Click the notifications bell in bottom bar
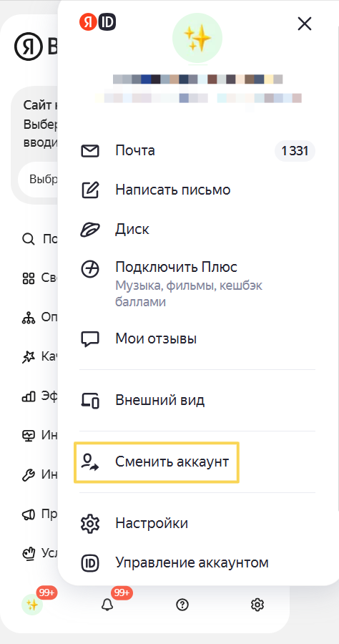 (107, 604)
